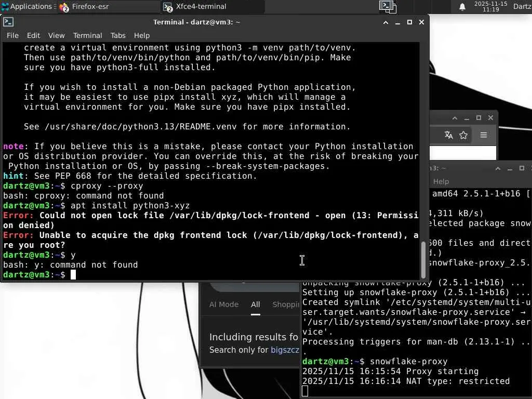The height and width of the screenshot is (399, 532).
Task: Shade the Firefox window with its up arrow
Action: click(x=455, y=118)
